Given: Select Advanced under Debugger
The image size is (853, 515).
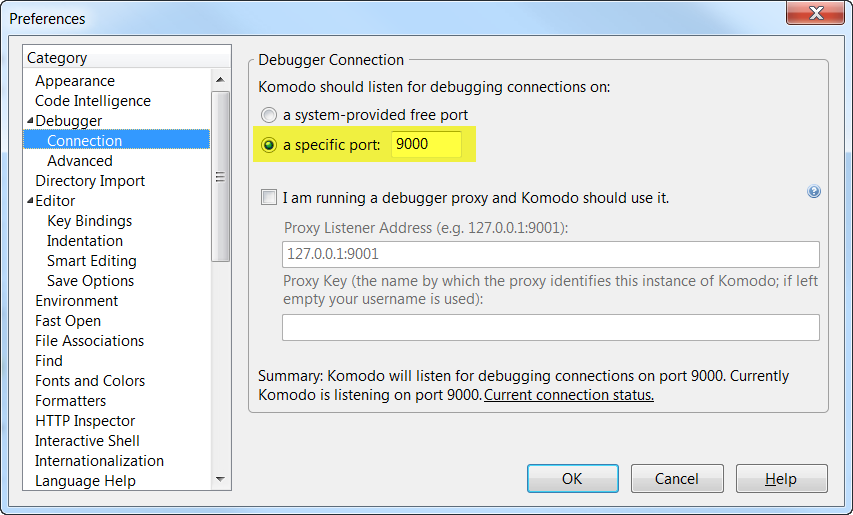Looking at the screenshot, I should [80, 161].
